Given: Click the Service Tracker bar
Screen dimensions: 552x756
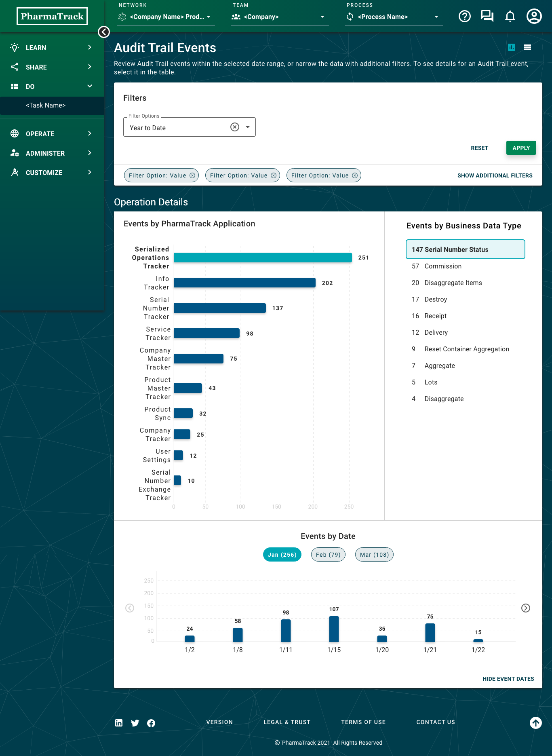Looking at the screenshot, I should [206, 333].
